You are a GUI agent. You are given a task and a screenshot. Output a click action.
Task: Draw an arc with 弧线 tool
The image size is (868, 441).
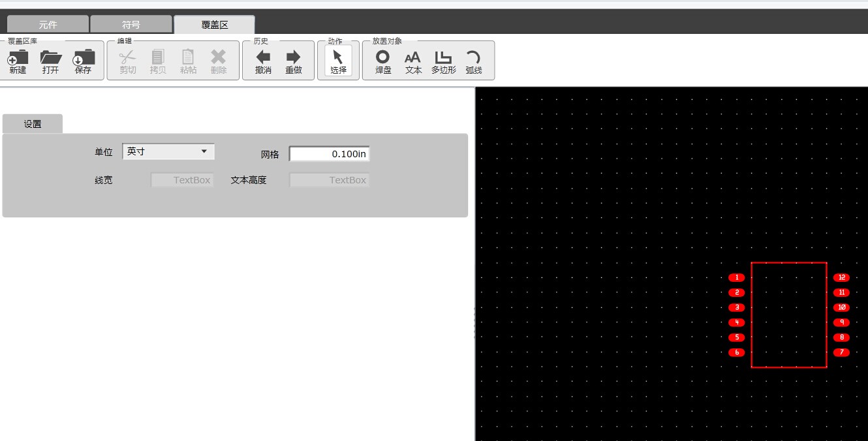click(x=474, y=62)
